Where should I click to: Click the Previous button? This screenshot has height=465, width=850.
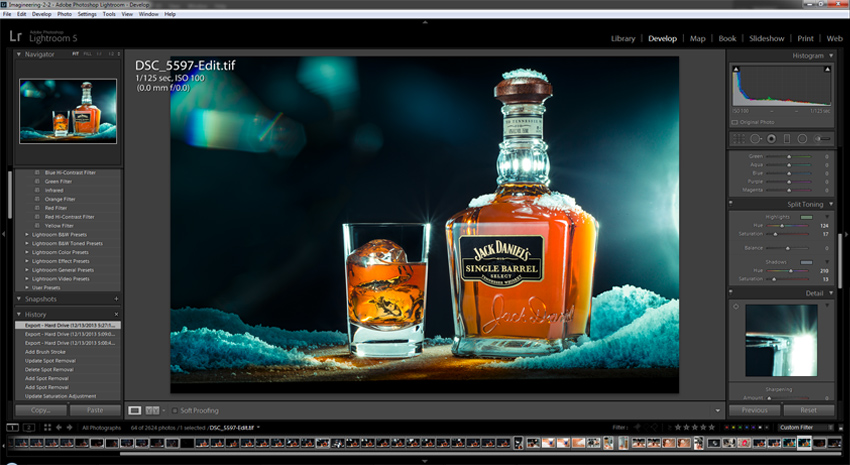754,410
